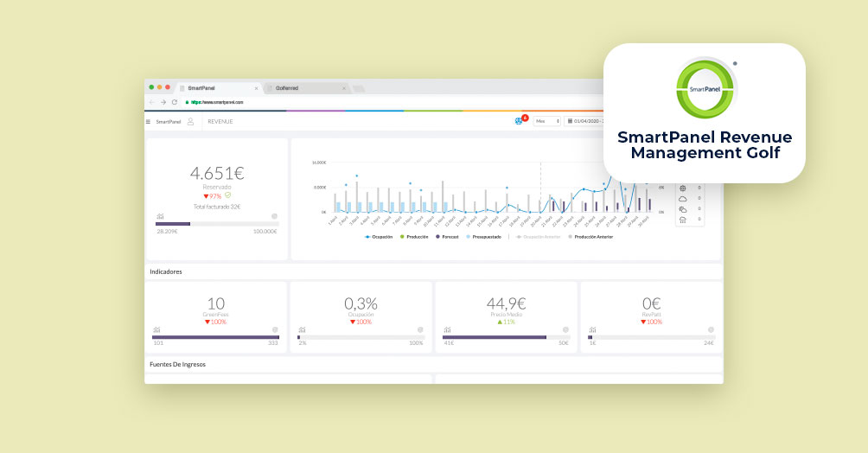Click the date range field 01/04/2020
The height and width of the screenshot is (453, 868).
[584, 121]
